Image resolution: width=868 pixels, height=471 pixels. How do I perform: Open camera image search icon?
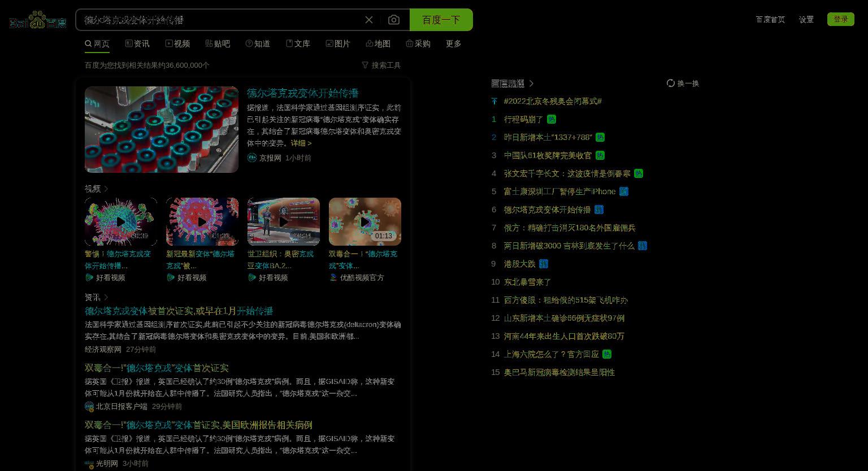click(394, 20)
